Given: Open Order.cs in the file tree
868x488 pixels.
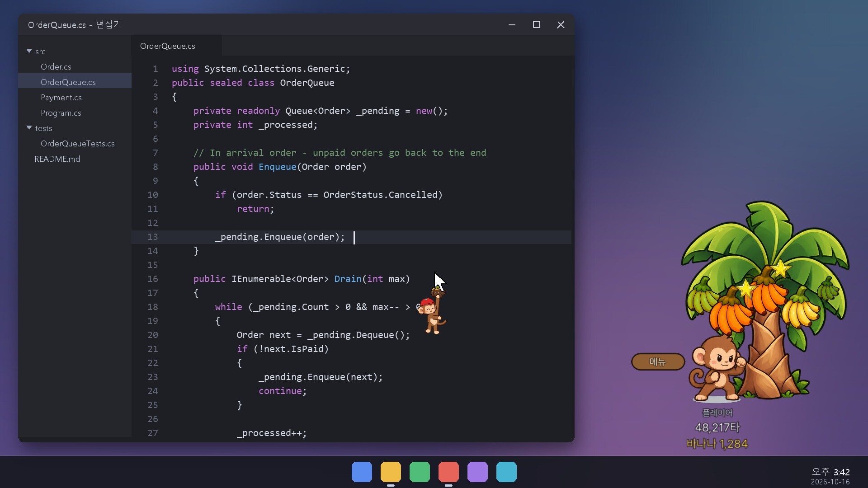Looking at the screenshot, I should click(56, 66).
